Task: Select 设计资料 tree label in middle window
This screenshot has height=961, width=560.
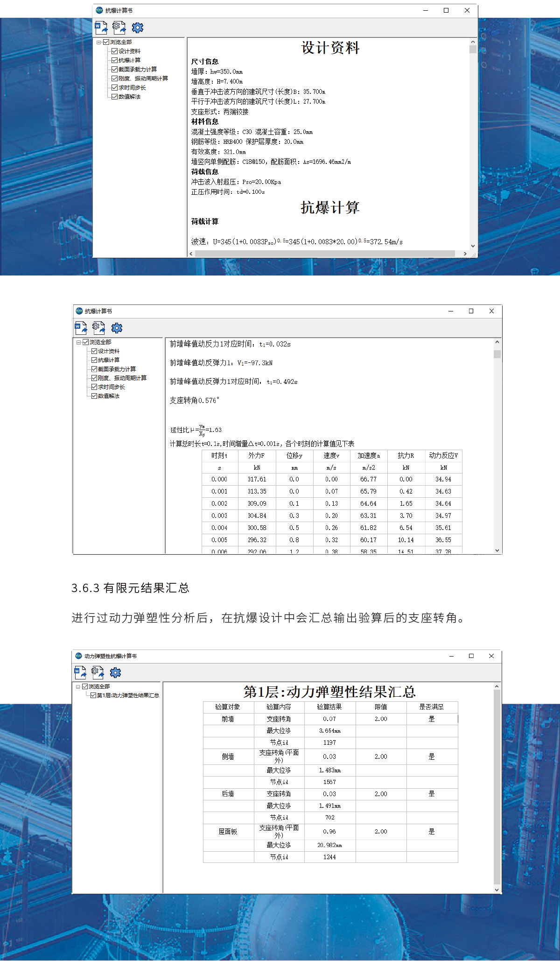Action: coord(109,351)
